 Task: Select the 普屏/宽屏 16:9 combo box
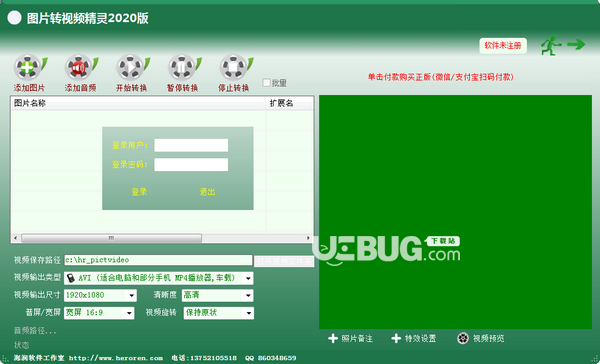pyautogui.click(x=99, y=313)
